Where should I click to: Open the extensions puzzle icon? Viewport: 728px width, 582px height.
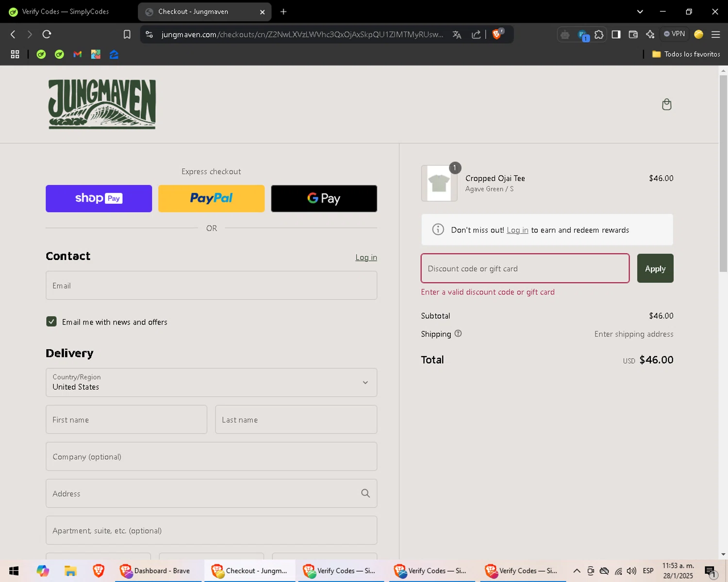[599, 34]
